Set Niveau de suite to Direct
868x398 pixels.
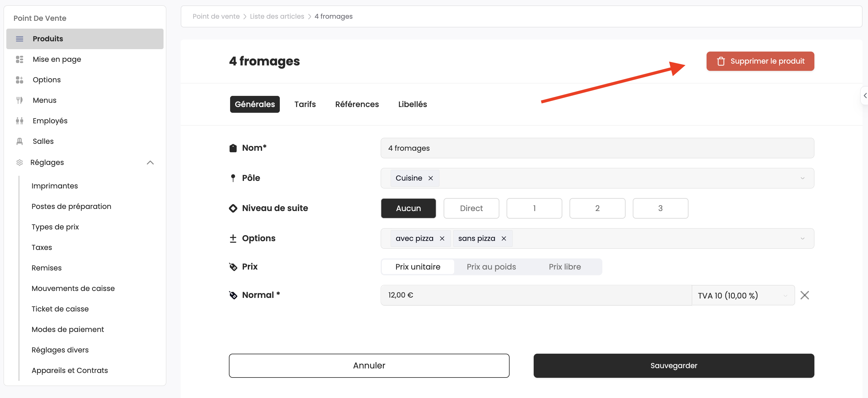[x=471, y=208]
